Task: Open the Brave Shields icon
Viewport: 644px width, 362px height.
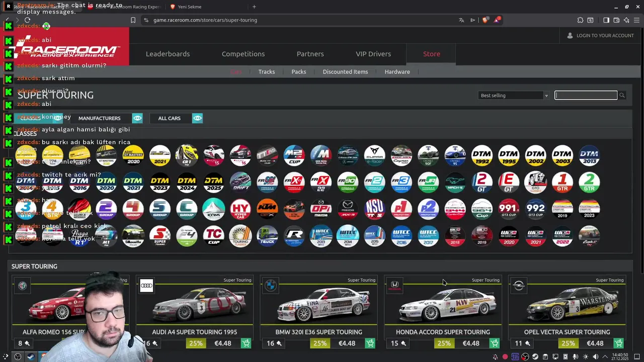Action: coord(485,20)
